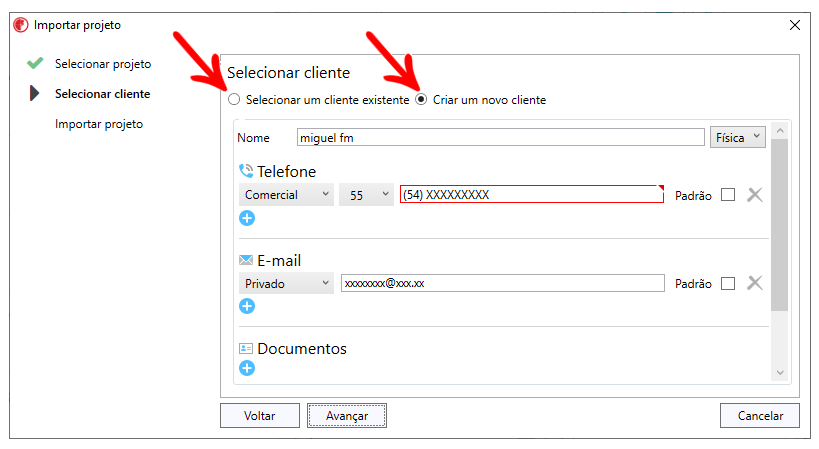This screenshot has height=449, width=819.
Task: Remove the e-mail entry with X icon
Action: (755, 283)
